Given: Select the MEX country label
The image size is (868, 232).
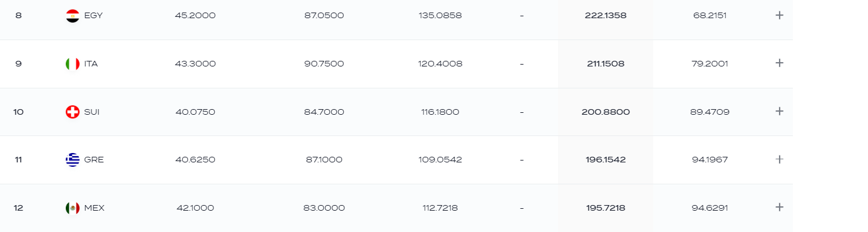Looking at the screenshot, I should point(94,208).
